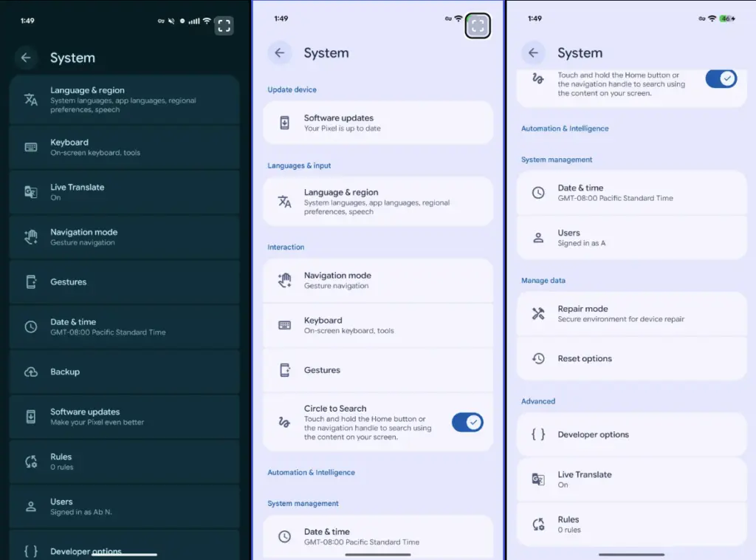
Task: Tap Advanced section header
Action: 538,401
